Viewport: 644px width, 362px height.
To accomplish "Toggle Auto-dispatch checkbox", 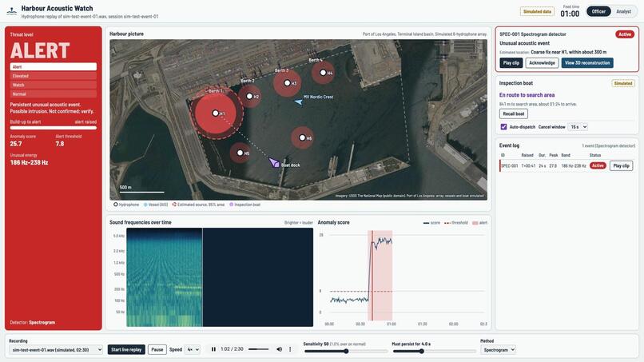I will click(x=503, y=127).
